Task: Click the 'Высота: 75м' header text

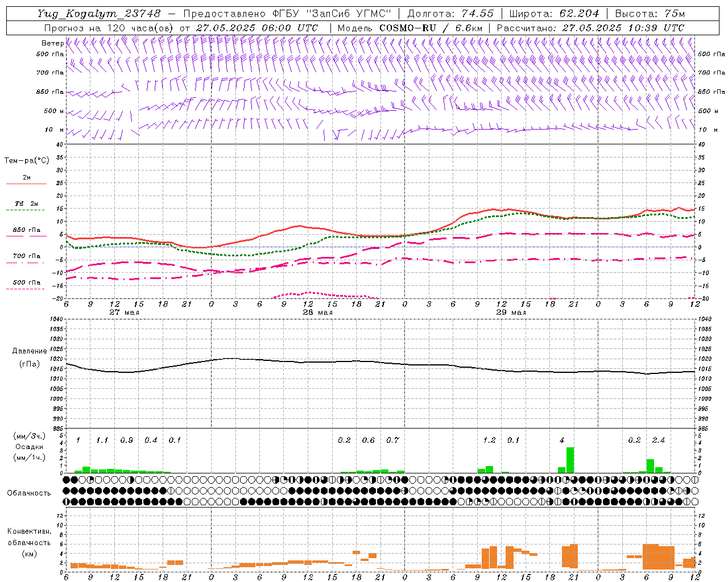Action: [x=650, y=14]
